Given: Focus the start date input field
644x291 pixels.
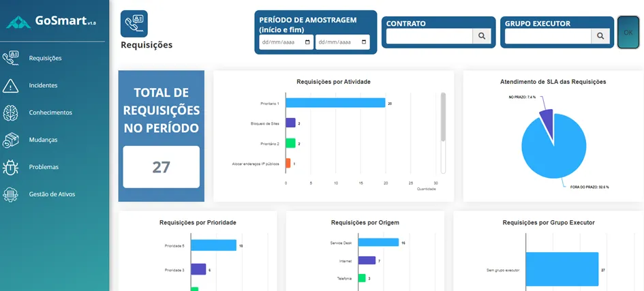Looking at the screenshot, I should 286,42.
